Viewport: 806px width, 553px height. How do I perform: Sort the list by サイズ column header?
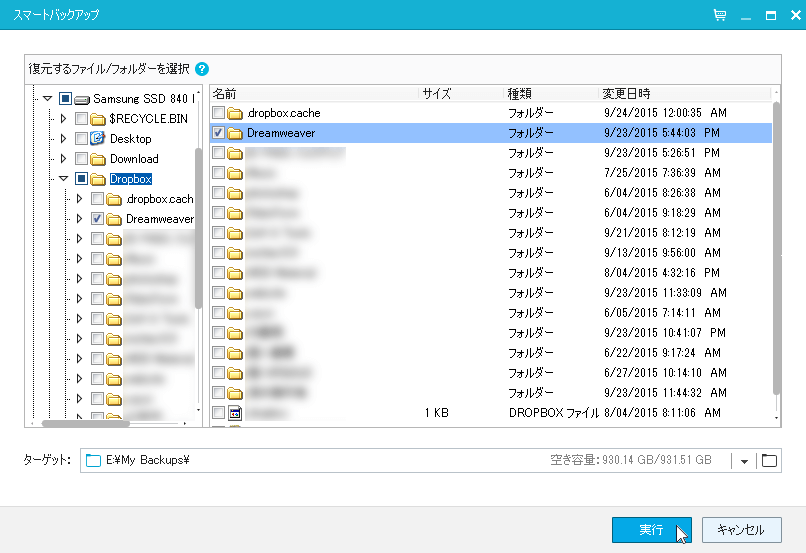(x=461, y=94)
